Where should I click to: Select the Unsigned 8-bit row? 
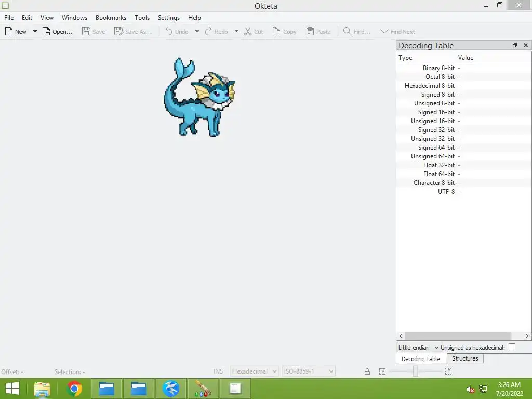pos(464,103)
